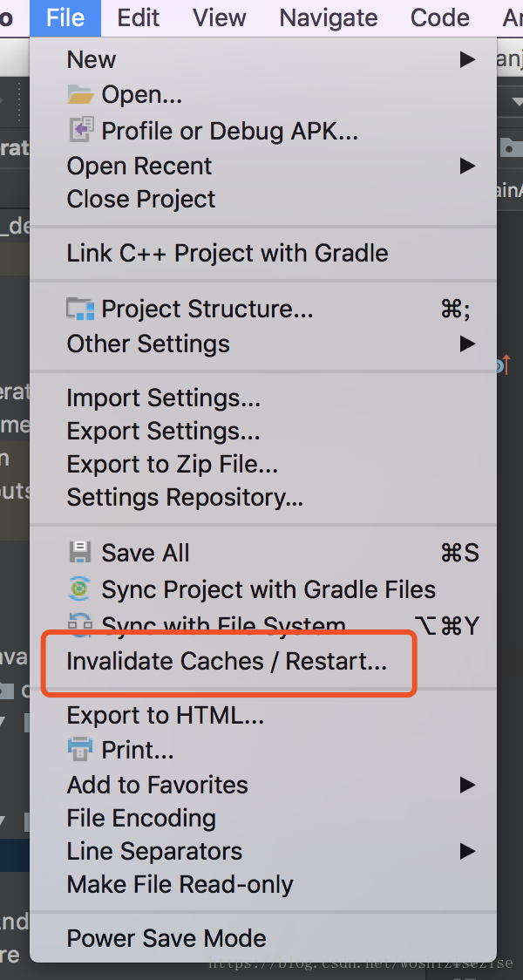This screenshot has height=980, width=523.
Task: Click the Profile or Debug APK icon
Action: pyautogui.click(x=80, y=130)
